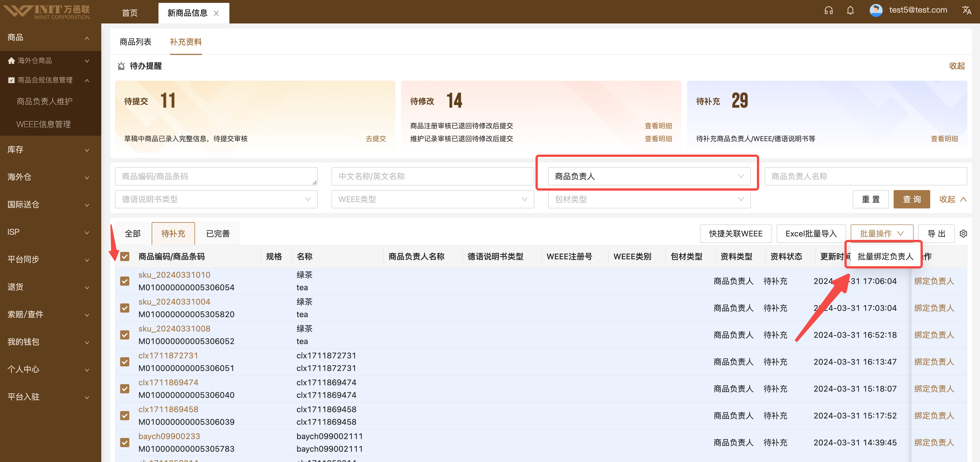Select the 待补充 filter tab
The height and width of the screenshot is (462, 980).
173,233
